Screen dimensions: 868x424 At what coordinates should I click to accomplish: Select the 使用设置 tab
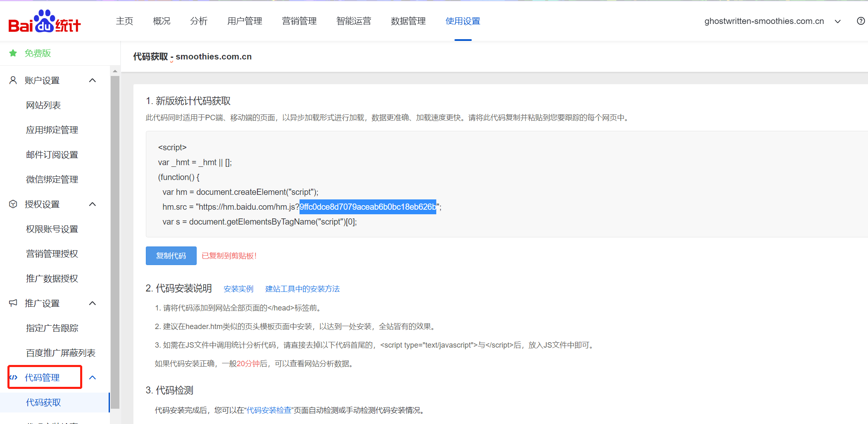[x=463, y=21]
